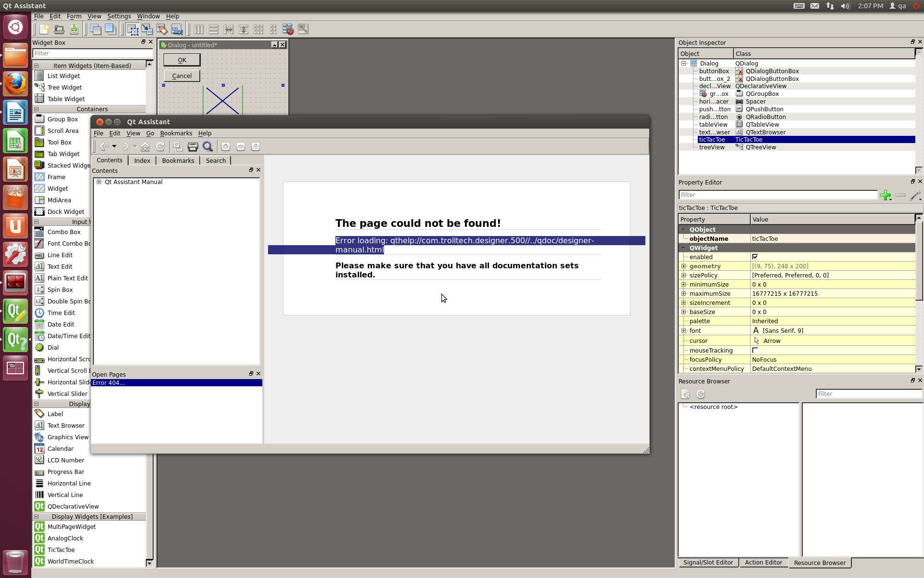Click the Break Layout toolbar icon
This screenshot has height=578, width=924.
point(288,29)
